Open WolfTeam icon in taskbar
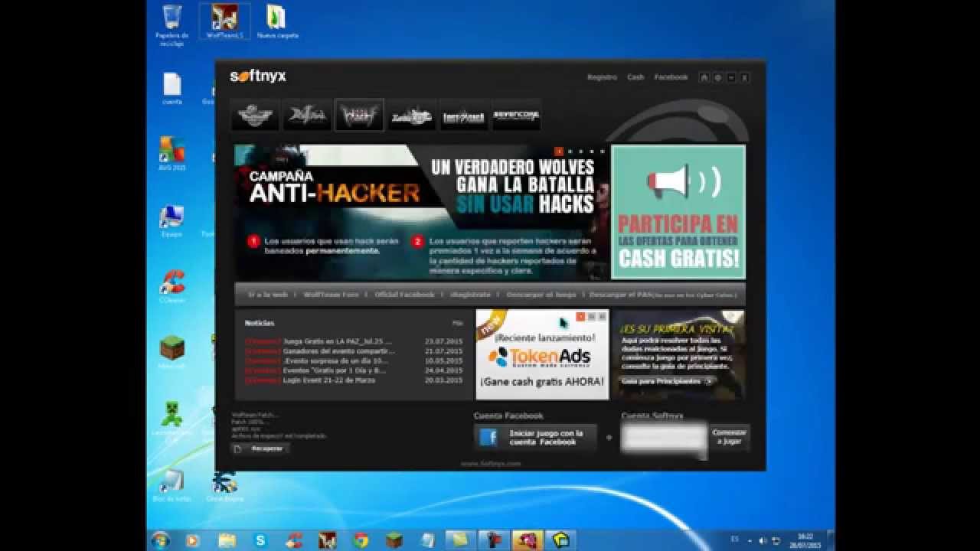 327,540
